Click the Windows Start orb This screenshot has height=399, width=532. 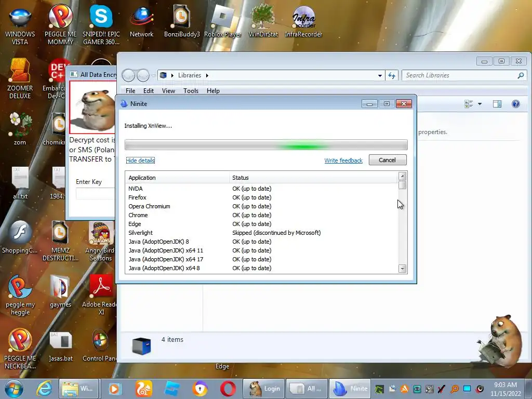coord(14,389)
